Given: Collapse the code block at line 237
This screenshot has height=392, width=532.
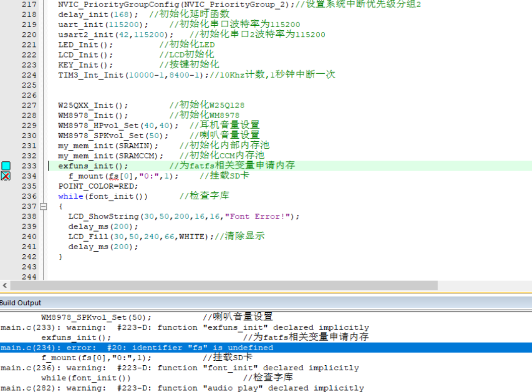Looking at the screenshot, I should [43, 206].
